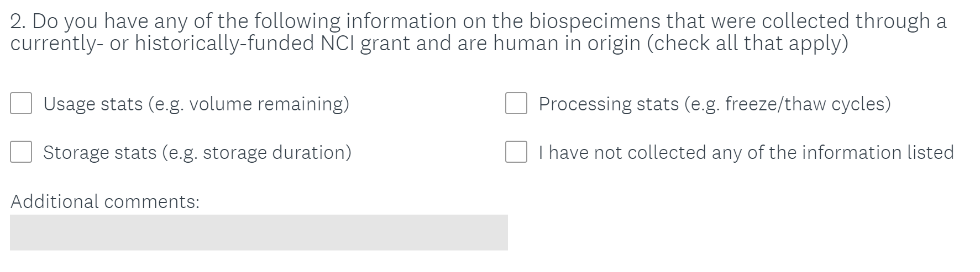This screenshot has height=272, width=980.
Task: Click the '(e.g. storage duration)' example text
Action: (257, 152)
